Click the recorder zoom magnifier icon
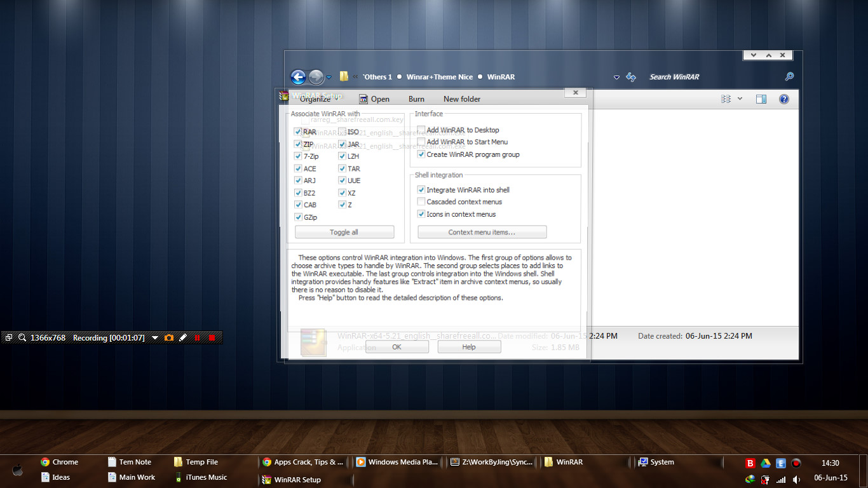The height and width of the screenshot is (488, 868). (22, 338)
